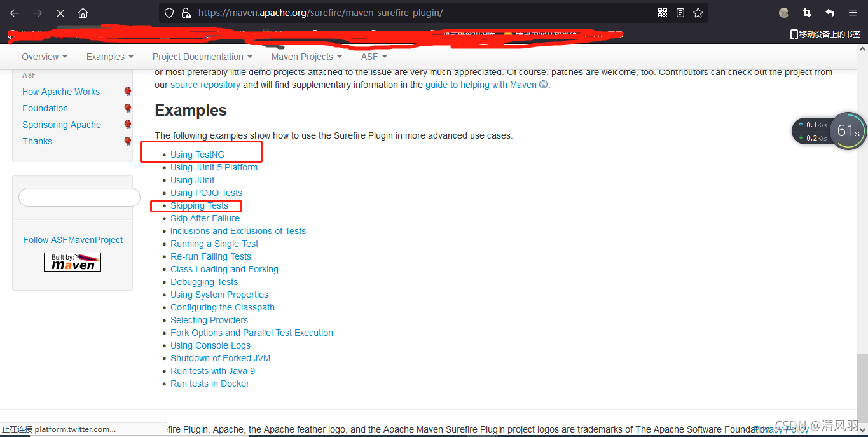The image size is (868, 437).
Task: Stop loading the page with the X button
Action: [x=60, y=13]
